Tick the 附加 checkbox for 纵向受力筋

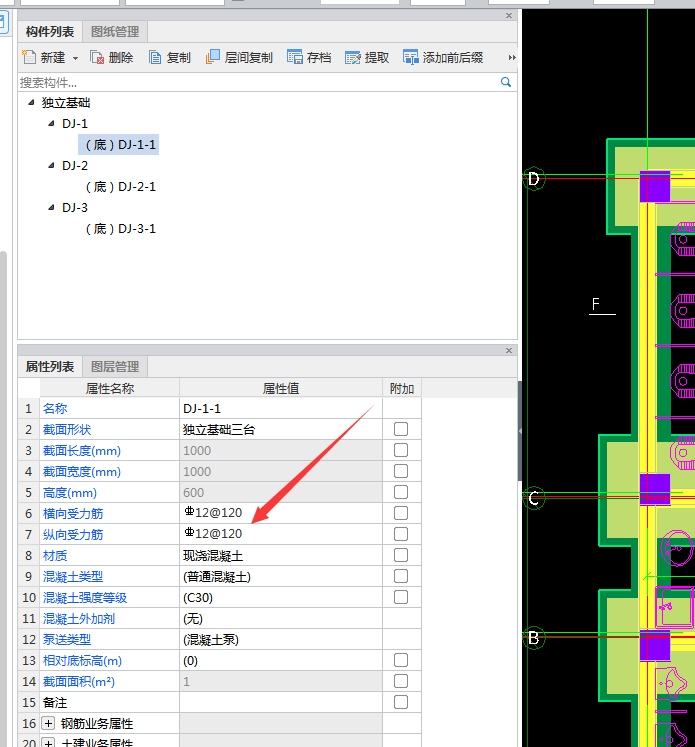(x=401, y=534)
